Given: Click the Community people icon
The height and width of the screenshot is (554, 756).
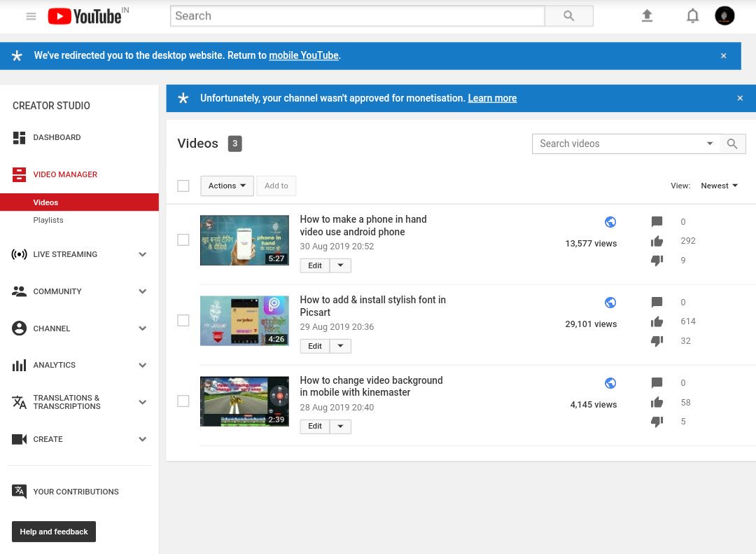Looking at the screenshot, I should coord(19,291).
